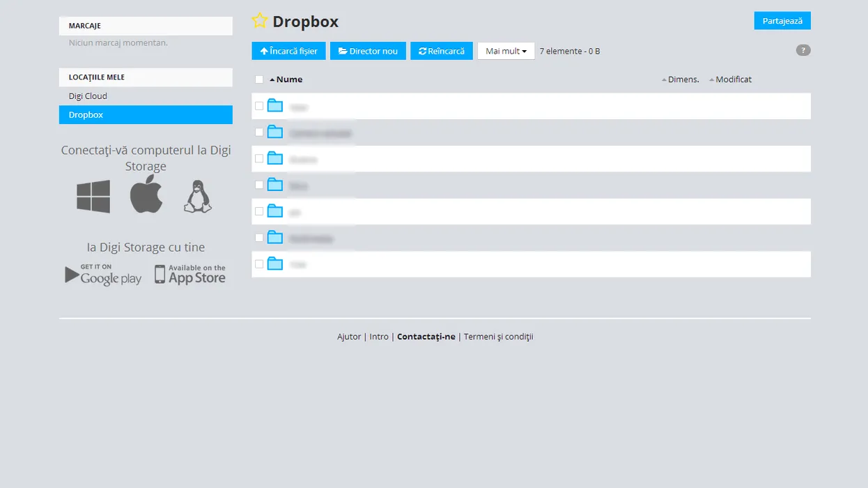This screenshot has width=868, height=488.
Task: Click the Windows logo icon
Action: click(x=93, y=197)
